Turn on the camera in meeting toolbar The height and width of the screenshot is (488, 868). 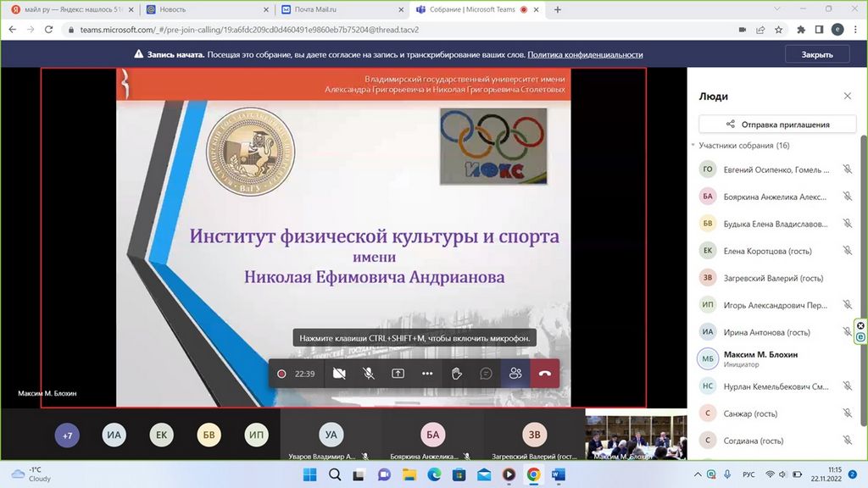tap(339, 374)
